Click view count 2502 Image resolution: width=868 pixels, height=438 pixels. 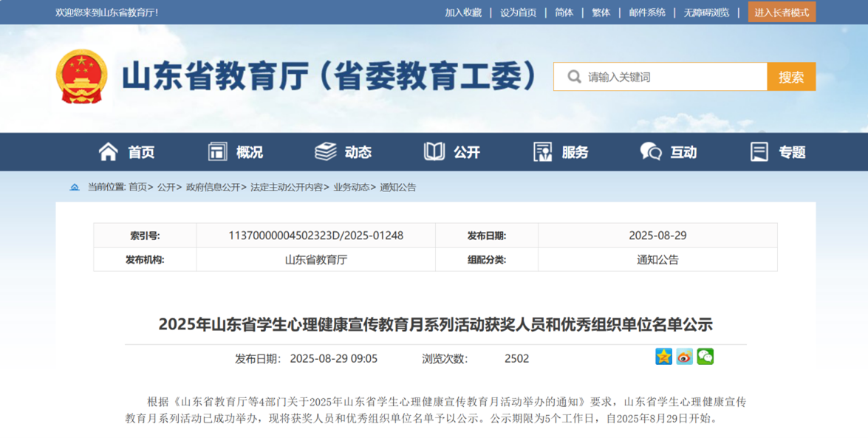[x=516, y=359]
